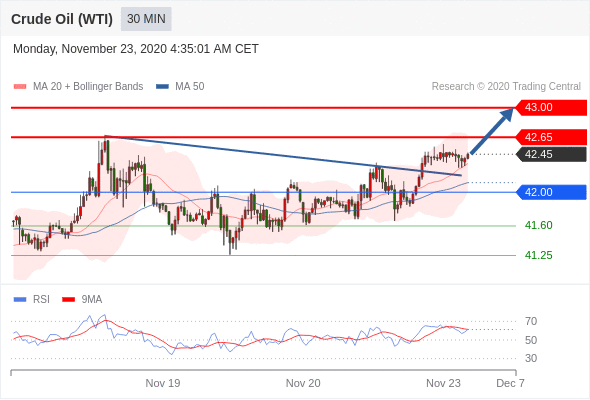
Task: Click the Nov 20 date axis label
Action: click(x=303, y=383)
